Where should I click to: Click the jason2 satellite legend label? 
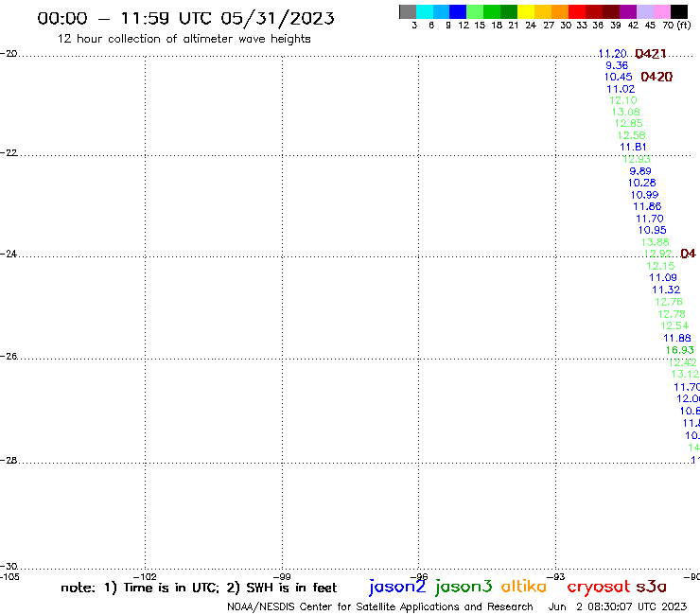tap(397, 588)
